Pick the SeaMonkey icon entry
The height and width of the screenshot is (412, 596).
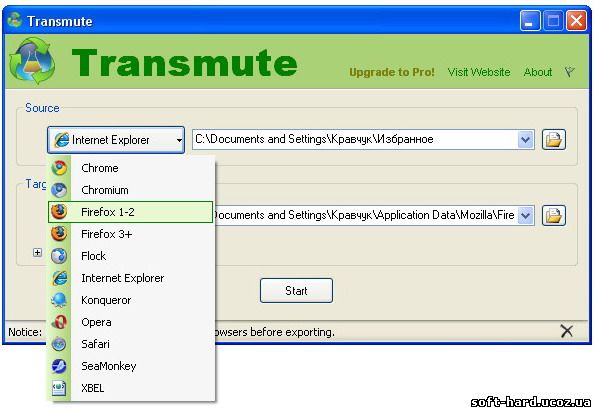[59, 366]
